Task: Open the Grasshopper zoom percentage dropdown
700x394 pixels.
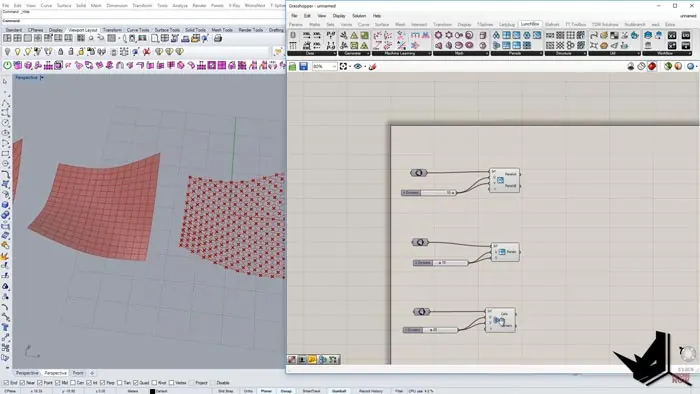Action: (x=334, y=66)
